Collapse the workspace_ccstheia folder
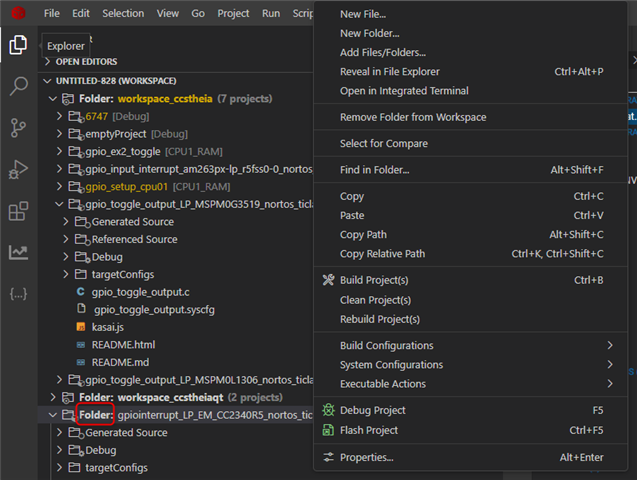The height and width of the screenshot is (480, 637). coord(53,99)
